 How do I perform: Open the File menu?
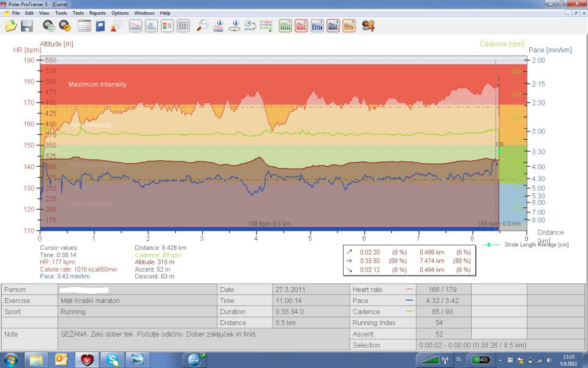click(16, 13)
